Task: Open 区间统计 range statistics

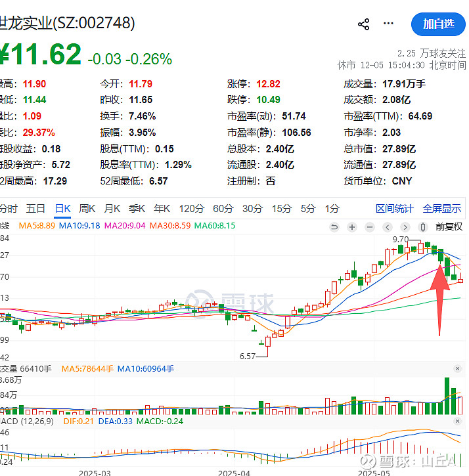Action: pyautogui.click(x=395, y=209)
